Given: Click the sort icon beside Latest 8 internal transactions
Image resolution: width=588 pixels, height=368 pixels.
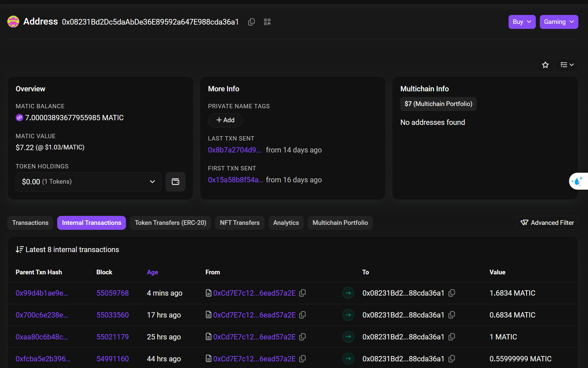Looking at the screenshot, I should coord(20,249).
